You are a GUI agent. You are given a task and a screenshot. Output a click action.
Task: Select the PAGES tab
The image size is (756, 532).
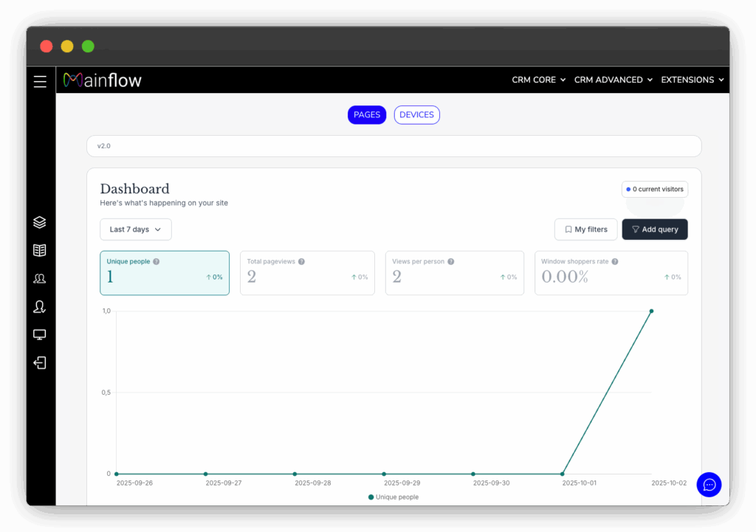367,115
